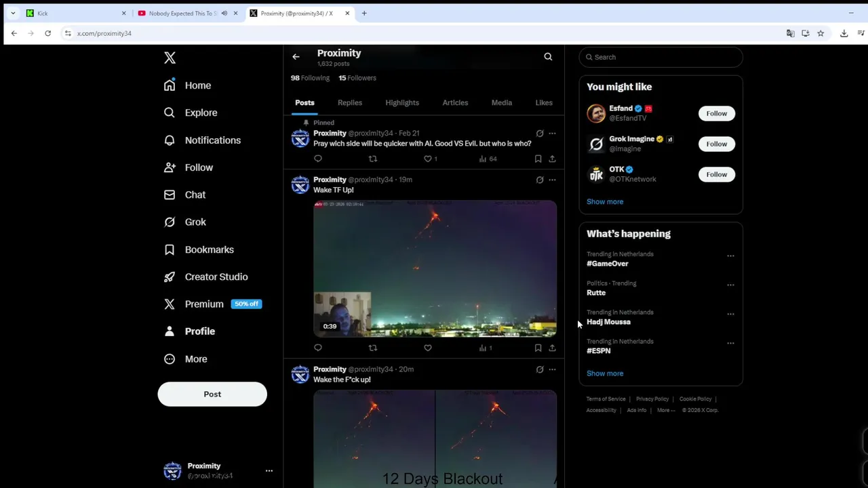Click the profile search magnifier icon

pyautogui.click(x=548, y=57)
